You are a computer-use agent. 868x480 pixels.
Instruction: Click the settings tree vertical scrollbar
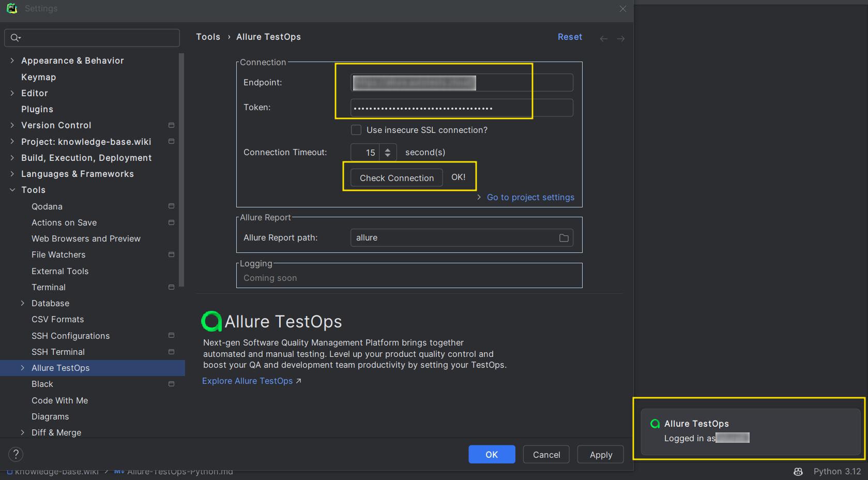click(181, 169)
